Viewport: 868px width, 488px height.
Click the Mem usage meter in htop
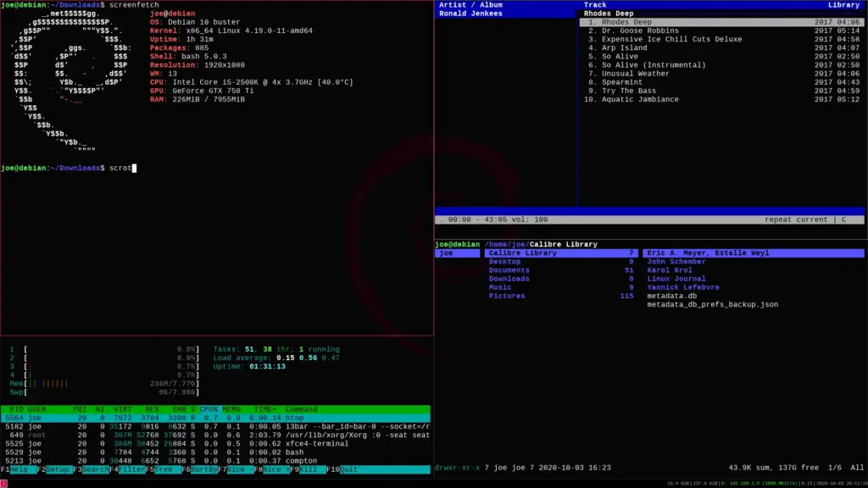pyautogui.click(x=104, y=384)
